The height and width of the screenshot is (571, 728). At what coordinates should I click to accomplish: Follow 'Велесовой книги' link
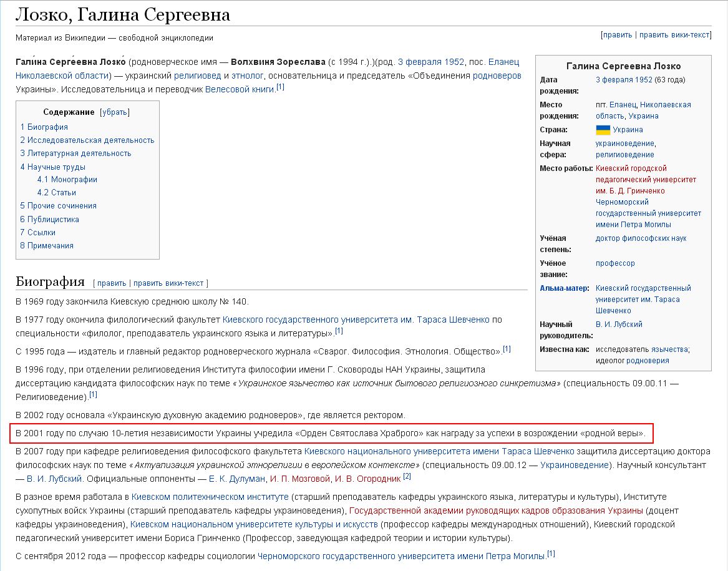click(x=240, y=89)
